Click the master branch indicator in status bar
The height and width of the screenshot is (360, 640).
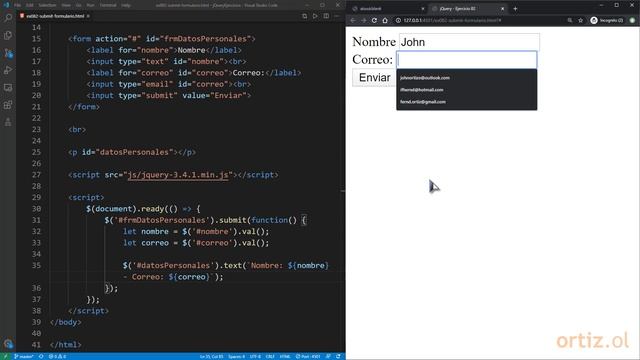tap(24, 356)
